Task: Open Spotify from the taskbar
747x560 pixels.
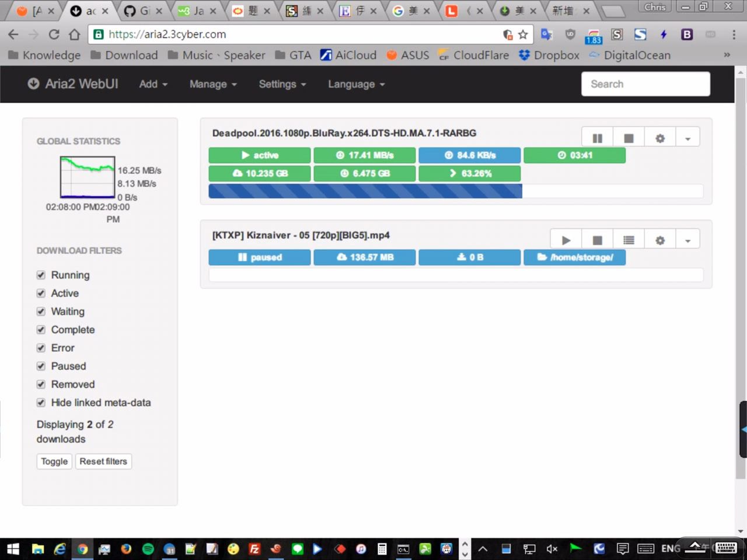Action: coord(148,549)
